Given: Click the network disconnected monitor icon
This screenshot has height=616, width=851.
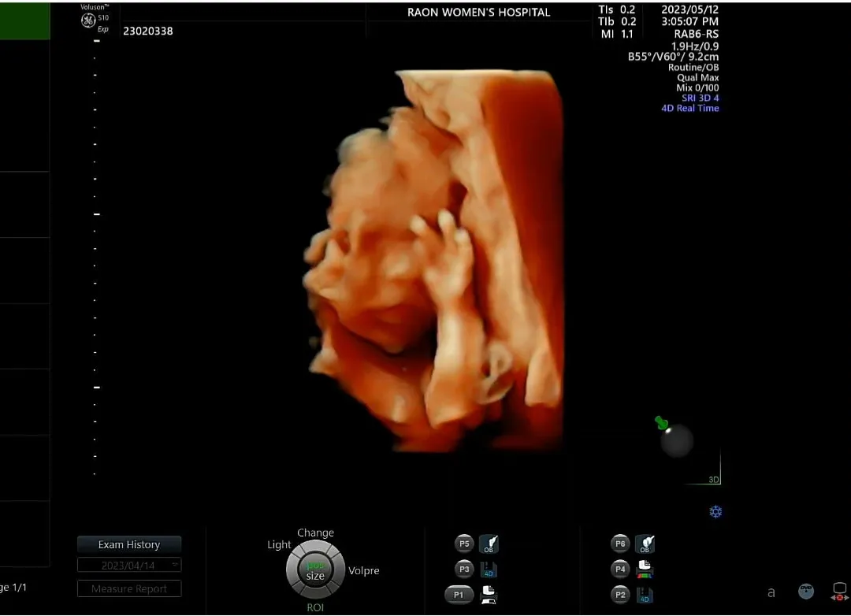Looking at the screenshot, I should [x=840, y=591].
